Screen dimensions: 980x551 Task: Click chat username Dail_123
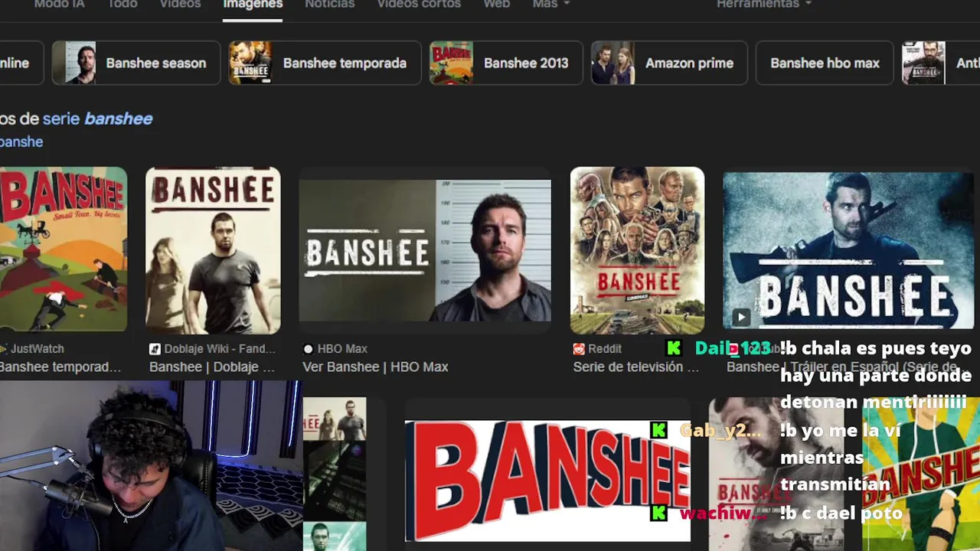point(733,348)
